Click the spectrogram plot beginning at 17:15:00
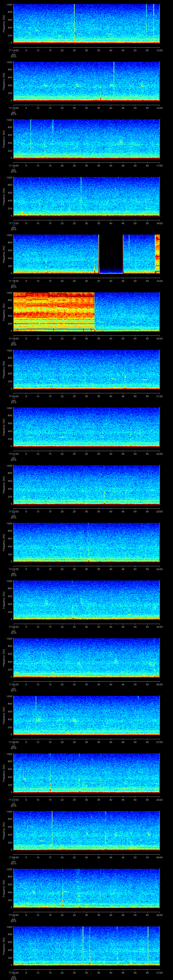 [x=87, y=81]
